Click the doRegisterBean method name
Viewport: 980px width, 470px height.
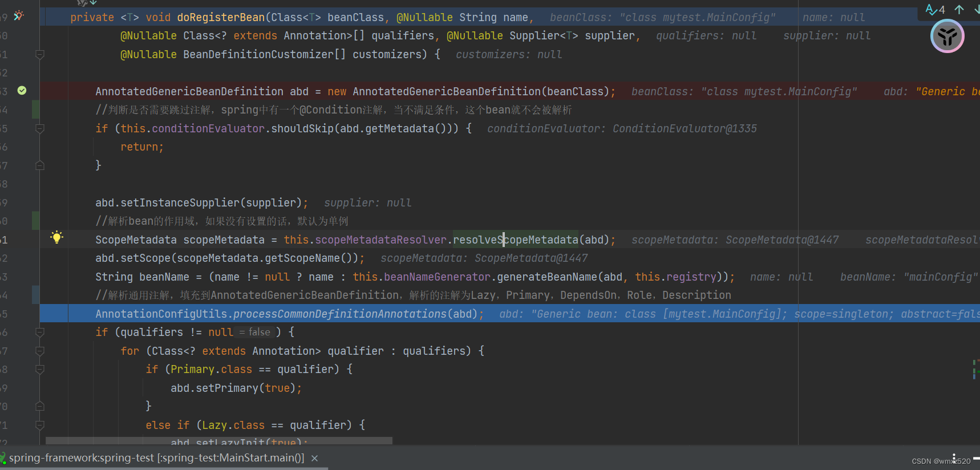point(221,18)
